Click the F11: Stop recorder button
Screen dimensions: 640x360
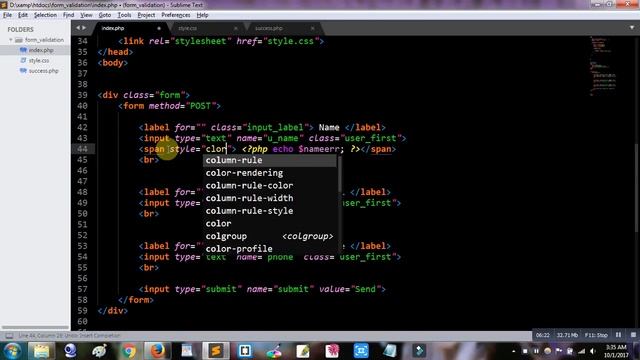pos(596,335)
